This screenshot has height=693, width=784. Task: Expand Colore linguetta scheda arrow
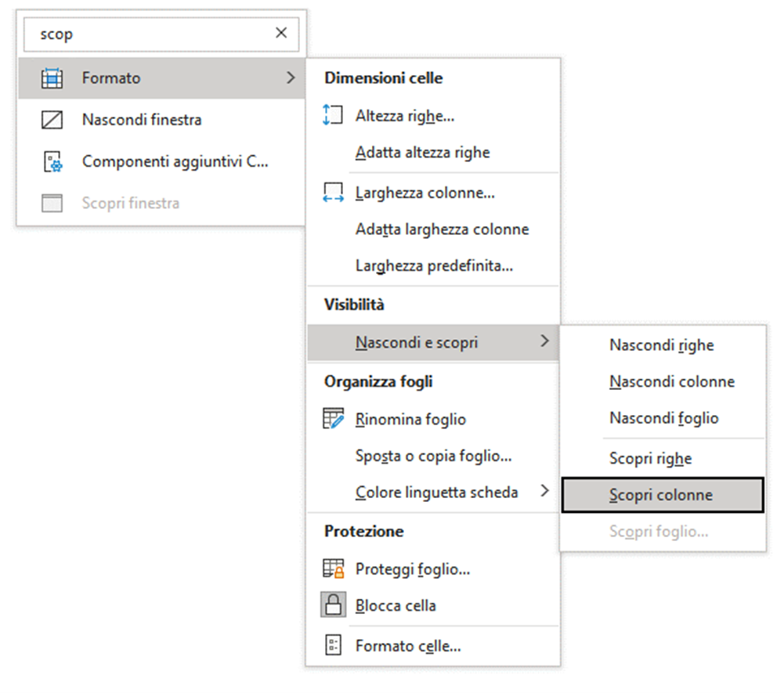coord(545,492)
